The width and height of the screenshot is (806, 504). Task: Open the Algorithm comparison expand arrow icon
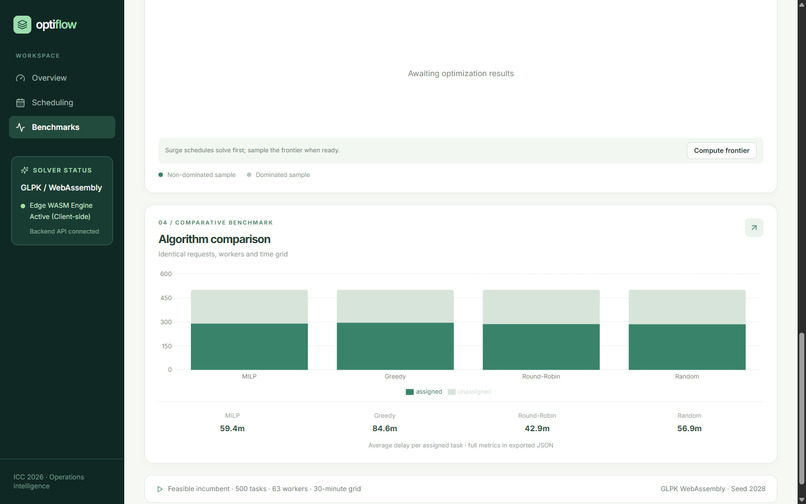[x=754, y=227]
